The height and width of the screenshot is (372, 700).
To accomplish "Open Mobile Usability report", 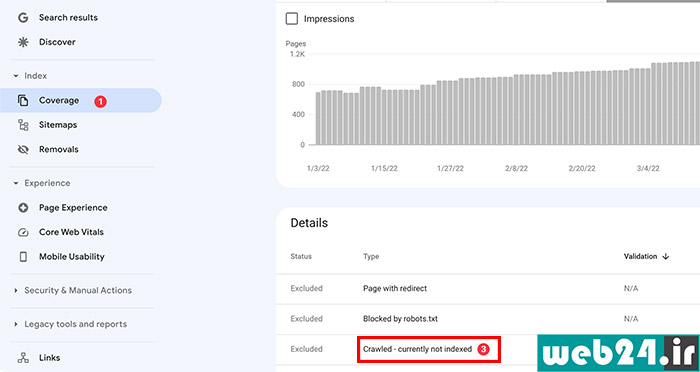I will pos(72,257).
